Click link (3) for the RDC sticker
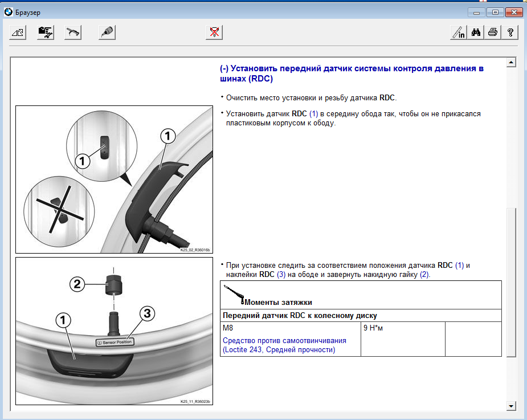The height and width of the screenshot is (420, 527). (281, 274)
